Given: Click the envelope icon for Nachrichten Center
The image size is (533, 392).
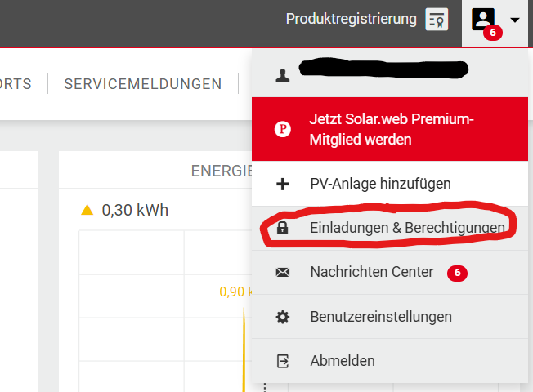Looking at the screenshot, I should point(283,273).
